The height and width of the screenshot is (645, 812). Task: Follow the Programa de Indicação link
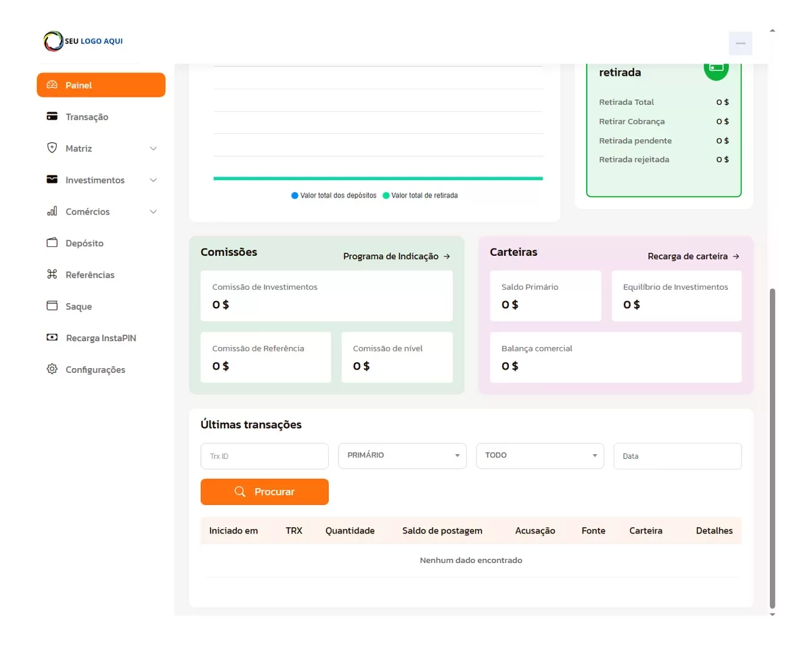pyautogui.click(x=397, y=257)
